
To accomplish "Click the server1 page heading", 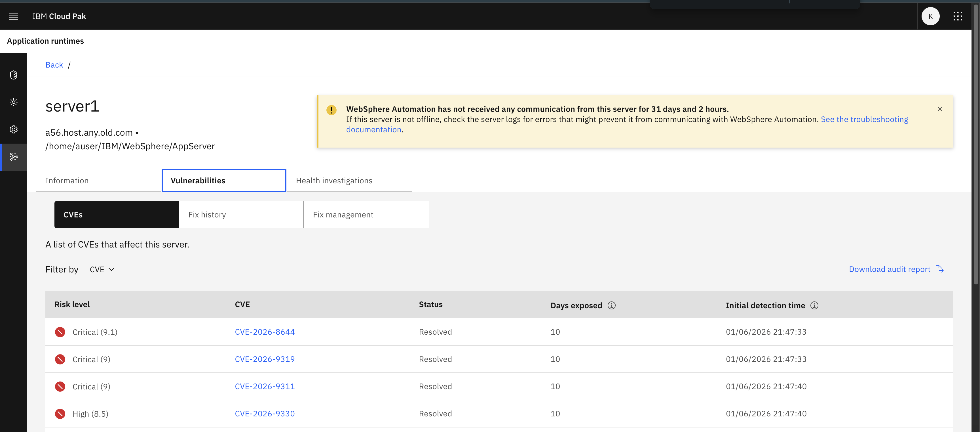I will pyautogui.click(x=72, y=106).
